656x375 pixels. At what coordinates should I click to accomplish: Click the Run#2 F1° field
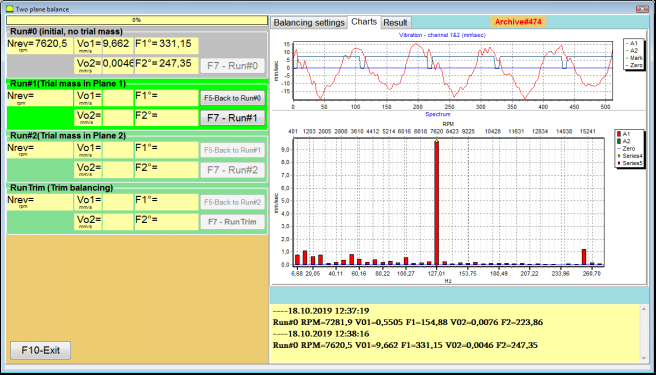166,150
